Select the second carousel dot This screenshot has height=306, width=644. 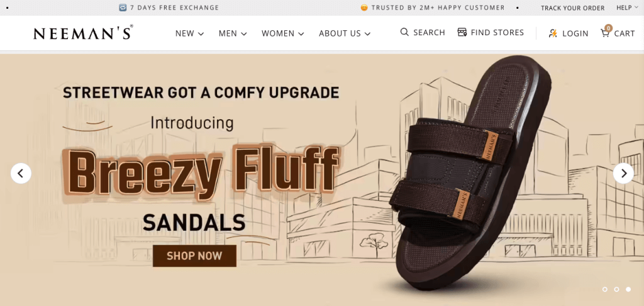click(616, 289)
